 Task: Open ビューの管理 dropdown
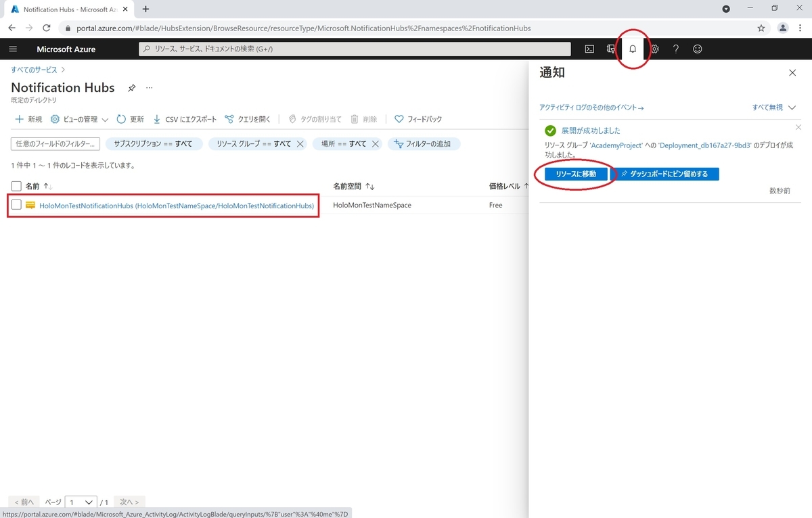(x=79, y=119)
